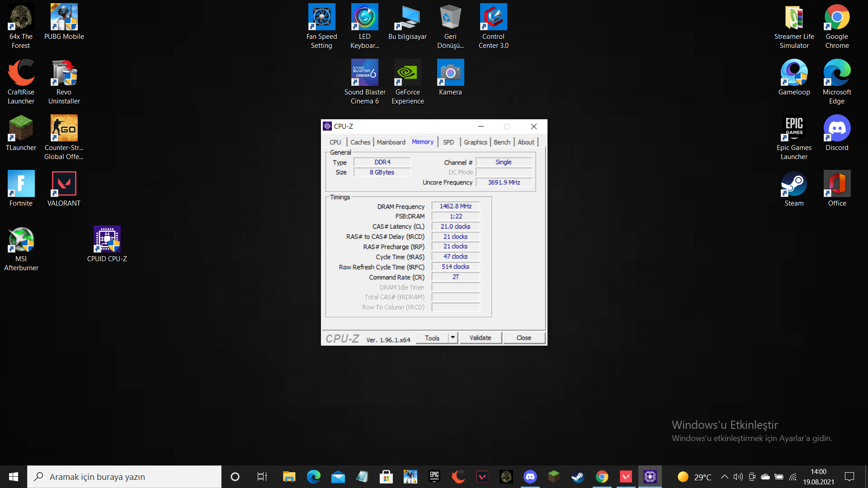
Task: Open the volume control in system tray
Action: click(738, 477)
